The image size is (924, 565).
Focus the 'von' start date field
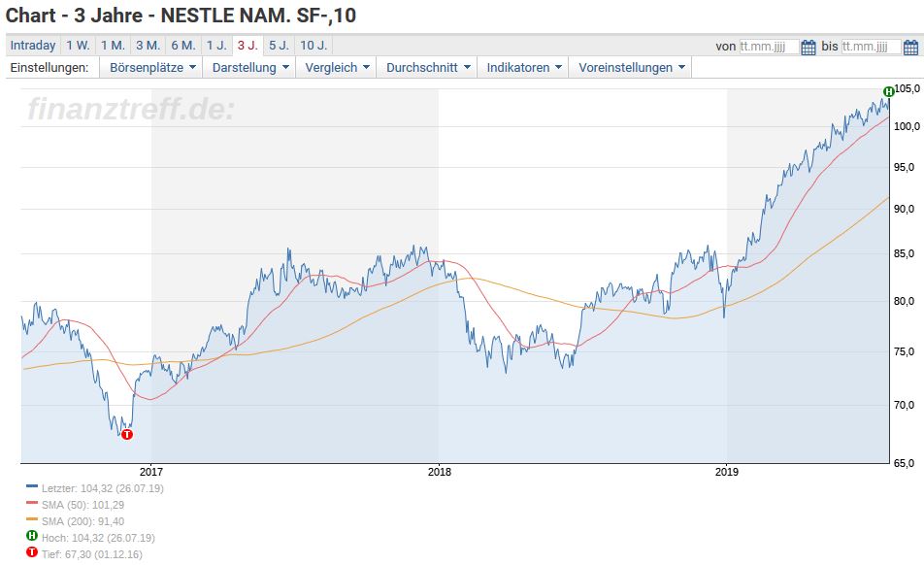[769, 47]
